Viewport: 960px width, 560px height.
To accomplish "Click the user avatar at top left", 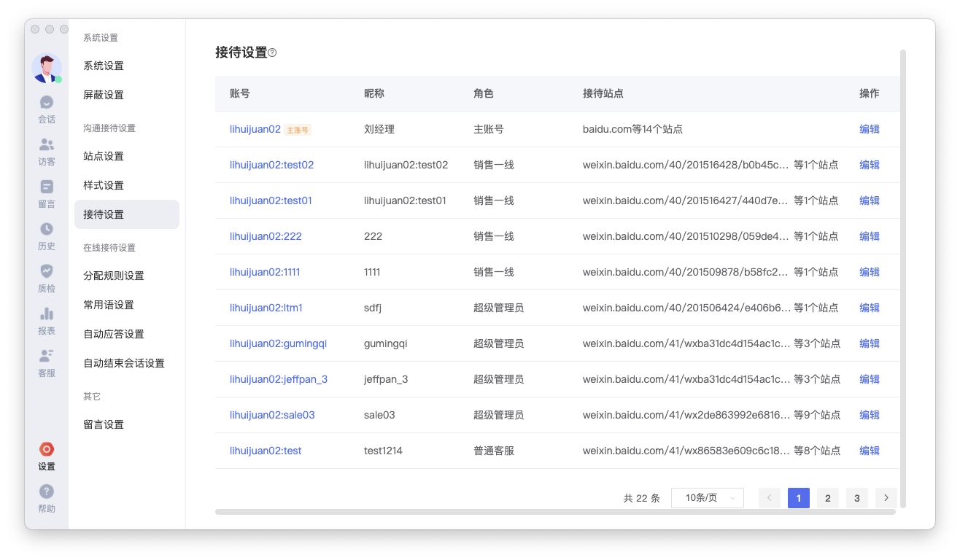I will coord(47,68).
